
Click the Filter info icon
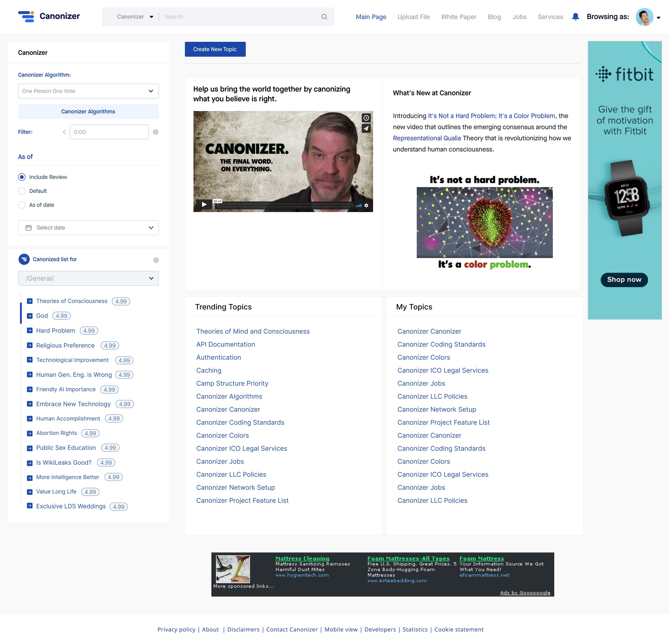[x=156, y=132]
